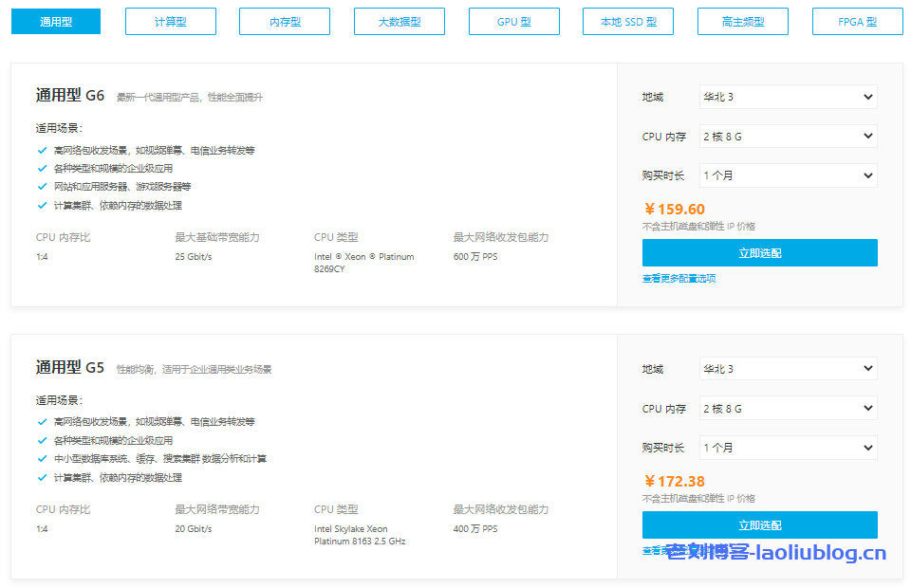Click the checkmark icon beside 中小型数据库系统
Image resolution: width=911 pixels, height=588 pixels.
[x=42, y=459]
